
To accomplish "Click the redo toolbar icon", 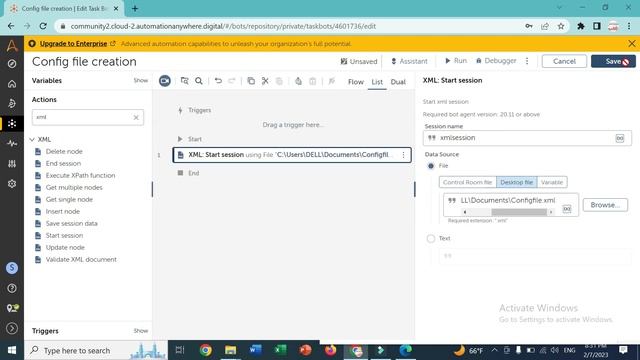I will (231, 81).
